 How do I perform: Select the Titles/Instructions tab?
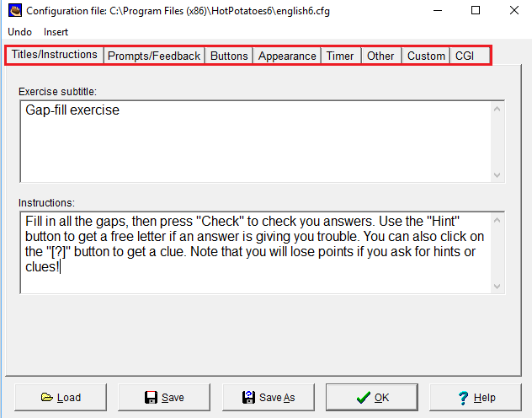click(55, 55)
